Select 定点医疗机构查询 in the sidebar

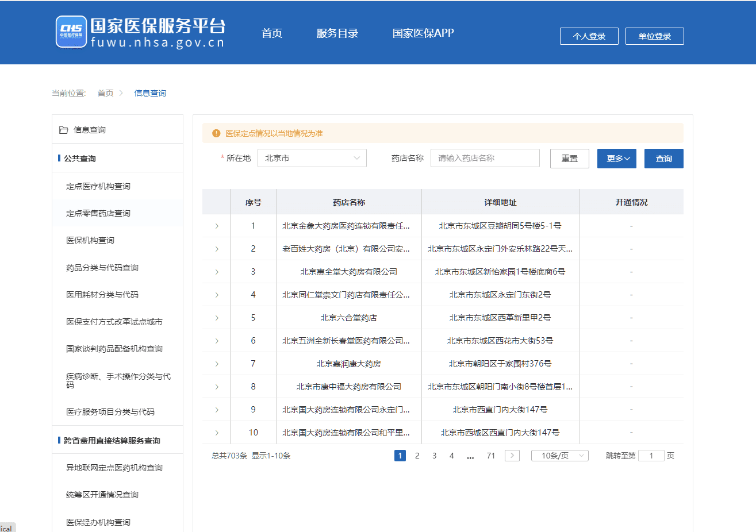point(98,186)
